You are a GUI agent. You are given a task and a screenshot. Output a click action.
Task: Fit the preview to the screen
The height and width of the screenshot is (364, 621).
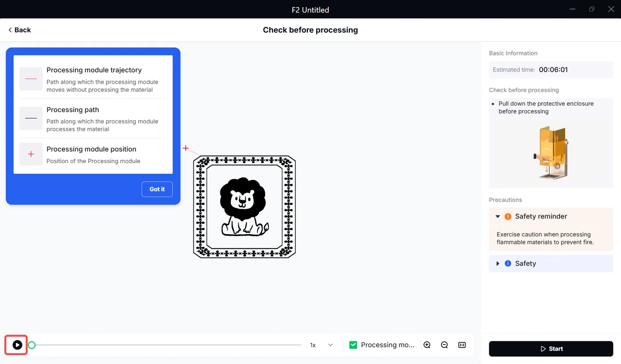pyautogui.click(x=462, y=345)
